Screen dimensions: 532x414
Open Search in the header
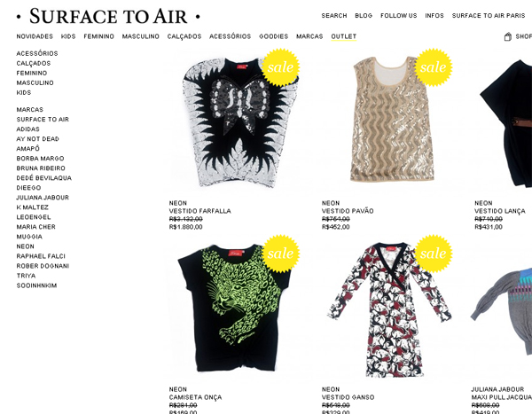[x=334, y=16]
